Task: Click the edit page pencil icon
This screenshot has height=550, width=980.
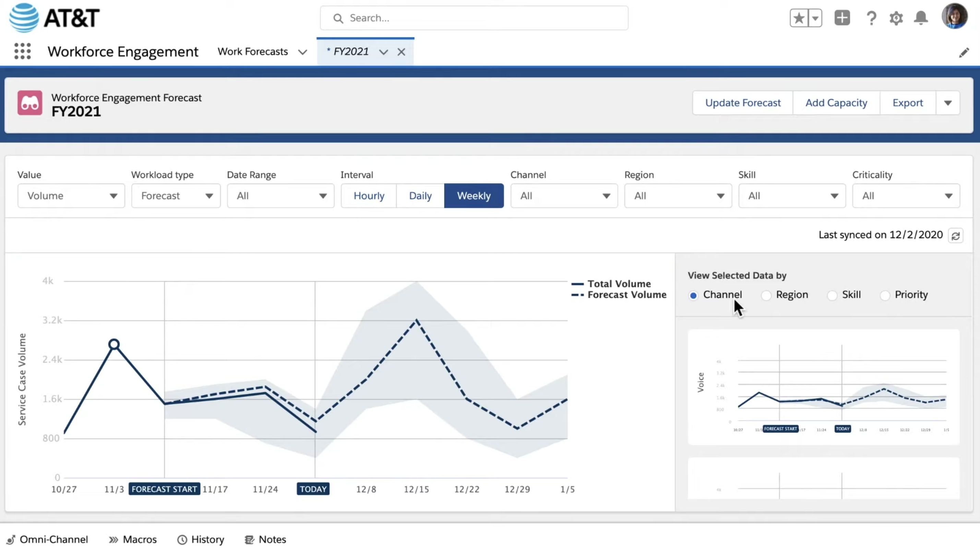Action: (964, 52)
